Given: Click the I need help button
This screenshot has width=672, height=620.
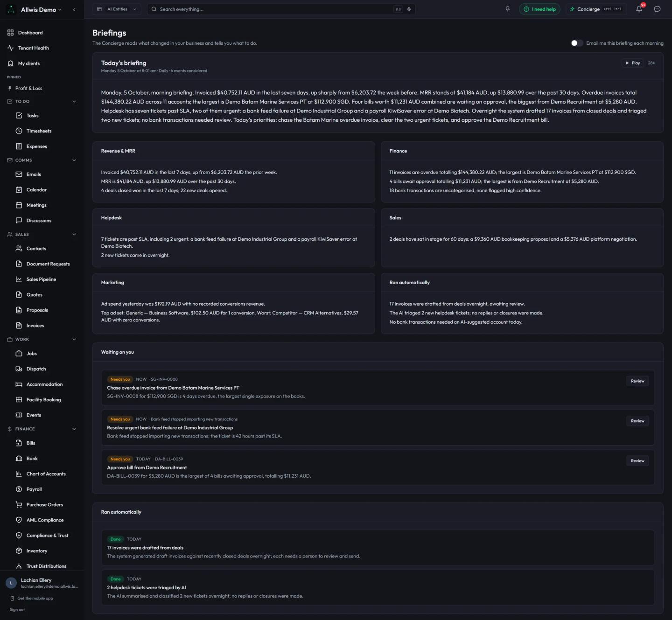Looking at the screenshot, I should click(539, 9).
